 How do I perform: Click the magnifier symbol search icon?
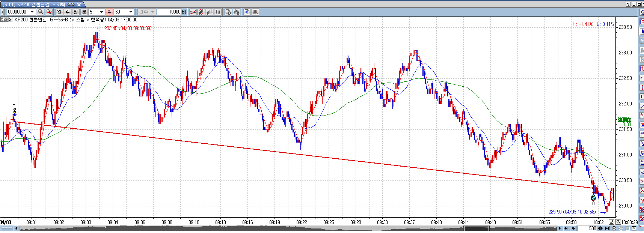(x=41, y=12)
